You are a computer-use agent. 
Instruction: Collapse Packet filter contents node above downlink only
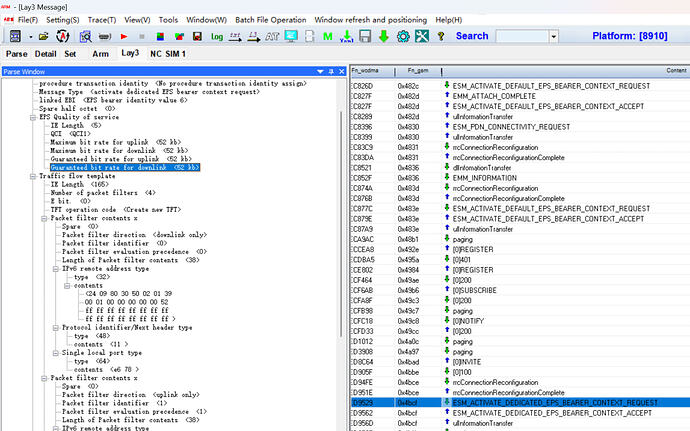point(44,218)
